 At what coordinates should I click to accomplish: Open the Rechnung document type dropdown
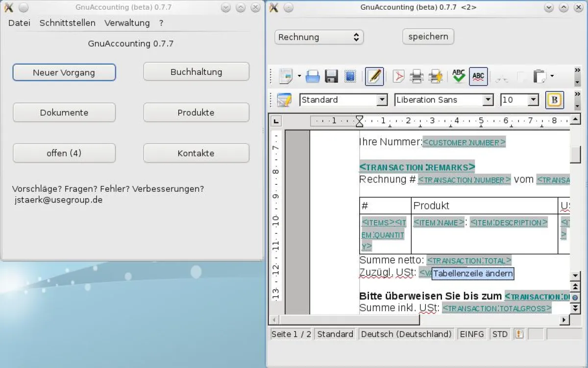click(319, 37)
